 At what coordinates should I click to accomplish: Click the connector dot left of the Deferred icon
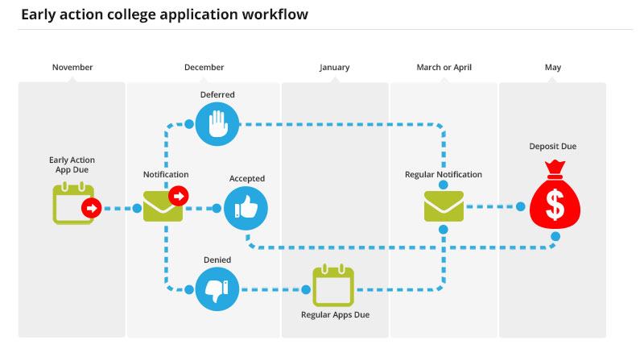tap(189, 124)
